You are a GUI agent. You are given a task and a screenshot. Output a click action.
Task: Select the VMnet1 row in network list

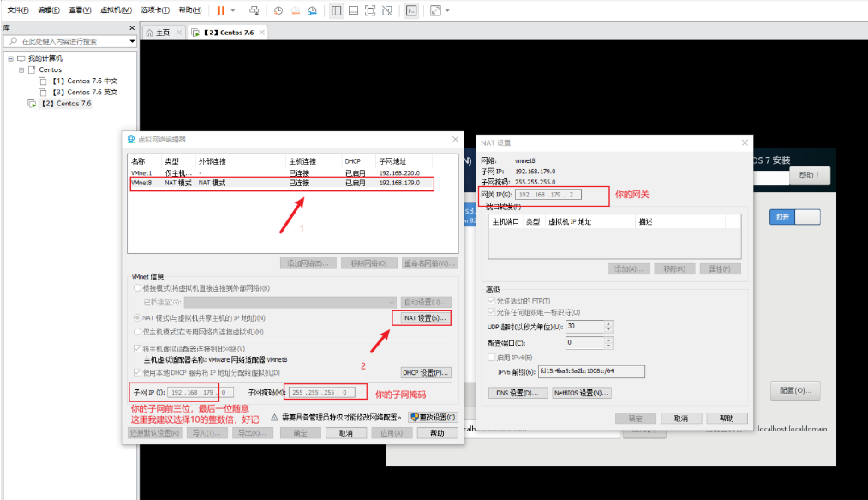282,173
